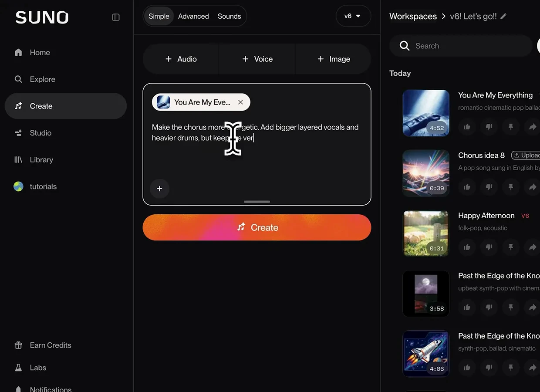Viewport: 540px width, 392px height.
Task: Click the orange Create button
Action: 257,227
